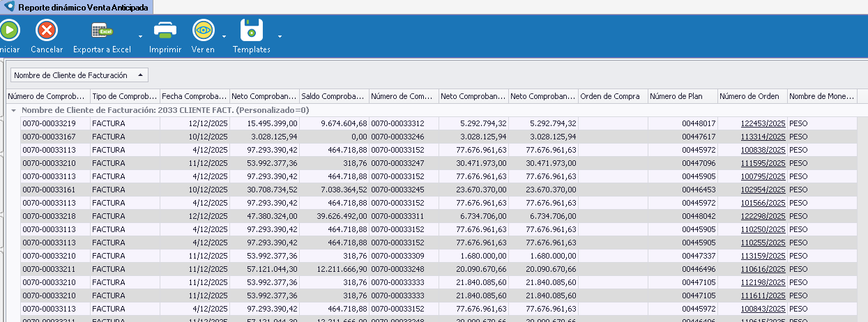This screenshot has width=868, height=322.
Task: Sort by Número de Plan column header
Action: click(683, 96)
